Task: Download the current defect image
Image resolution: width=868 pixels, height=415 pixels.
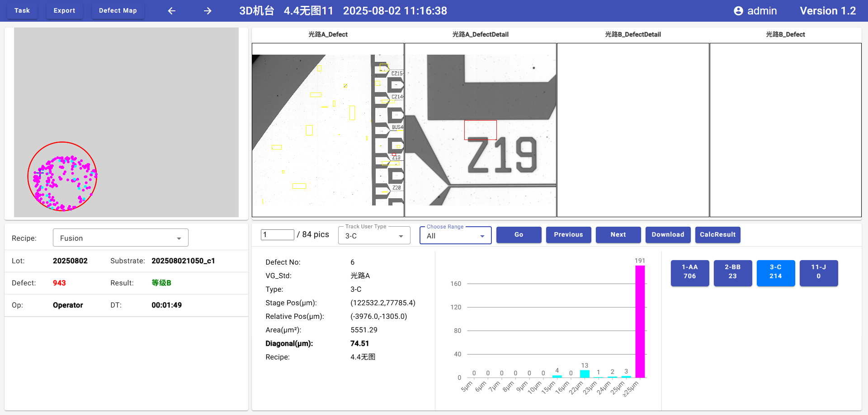Action: pos(668,235)
